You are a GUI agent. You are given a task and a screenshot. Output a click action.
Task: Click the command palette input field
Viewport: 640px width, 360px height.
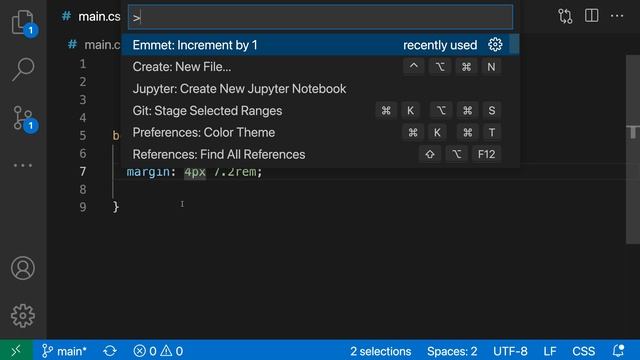coord(320,17)
